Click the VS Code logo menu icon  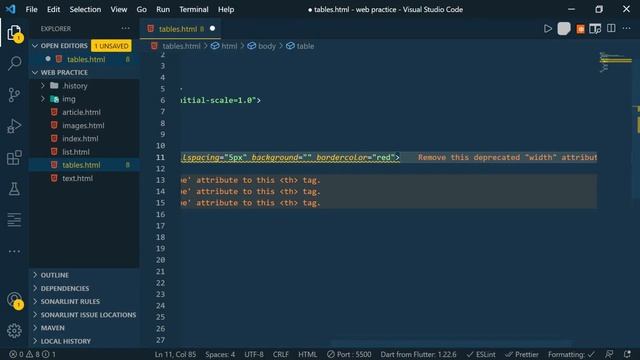[11, 9]
